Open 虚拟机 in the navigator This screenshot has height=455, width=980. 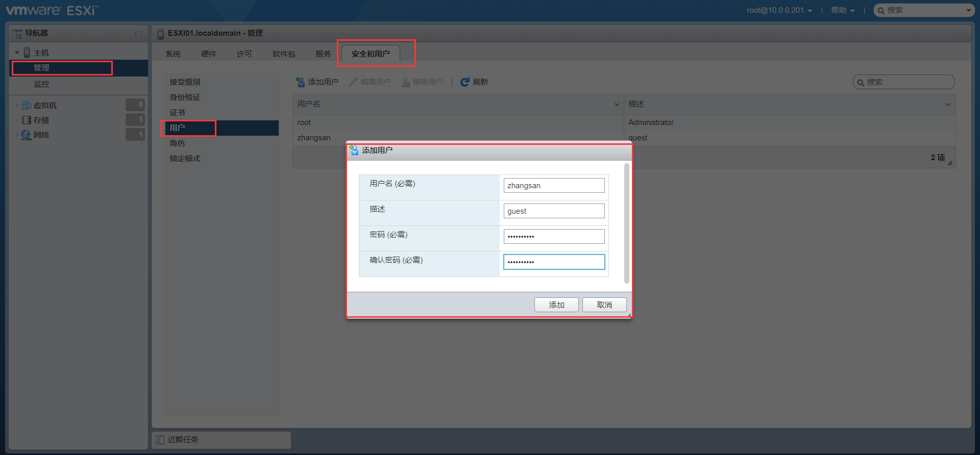[45, 105]
